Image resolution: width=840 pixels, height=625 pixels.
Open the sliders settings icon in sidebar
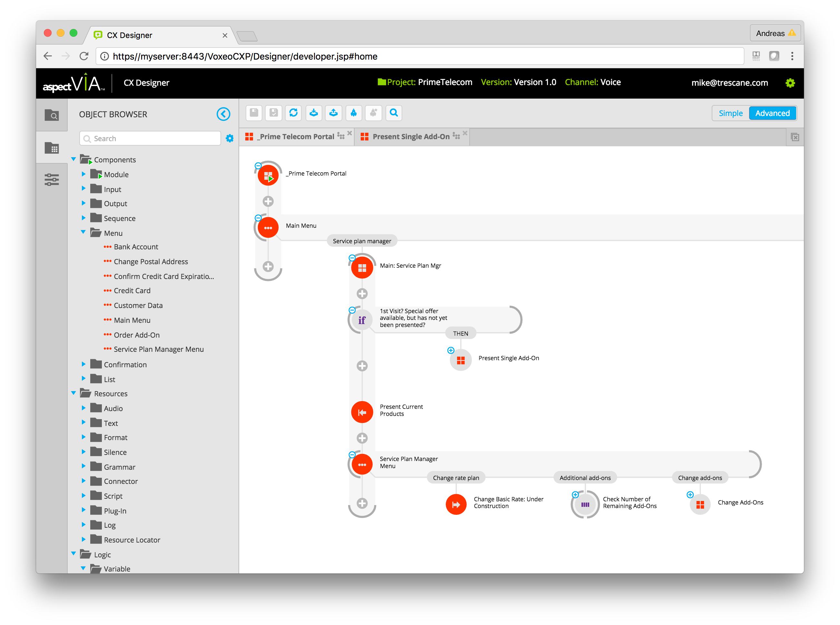click(52, 180)
